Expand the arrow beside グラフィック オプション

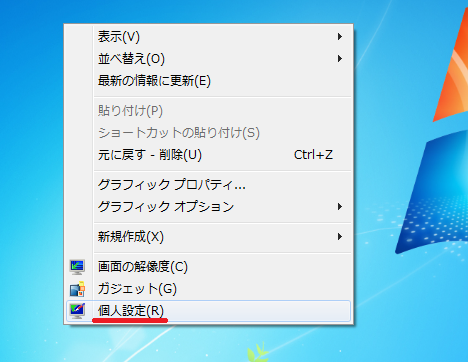pyautogui.click(x=340, y=207)
